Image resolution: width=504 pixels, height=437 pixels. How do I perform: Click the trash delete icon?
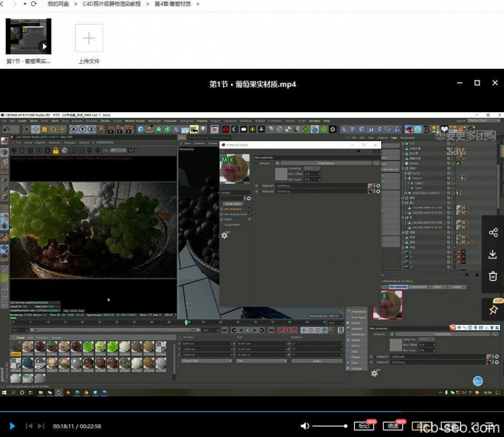pyautogui.click(x=493, y=276)
